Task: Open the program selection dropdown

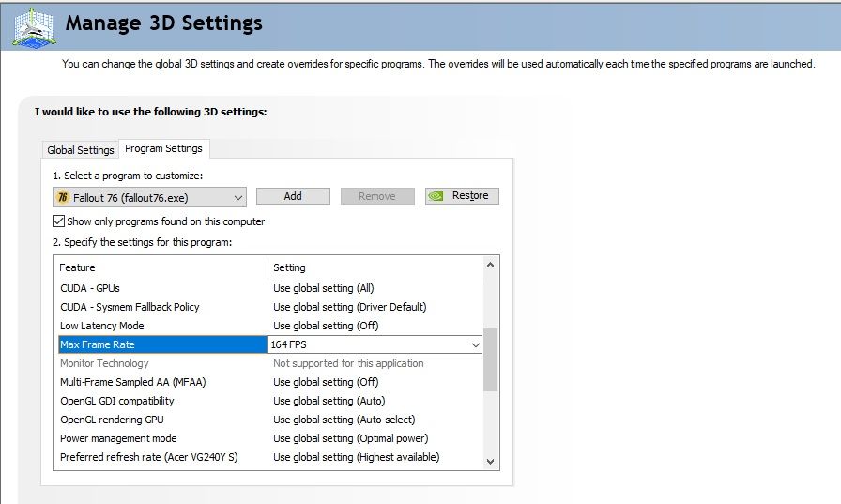Action: (237, 197)
